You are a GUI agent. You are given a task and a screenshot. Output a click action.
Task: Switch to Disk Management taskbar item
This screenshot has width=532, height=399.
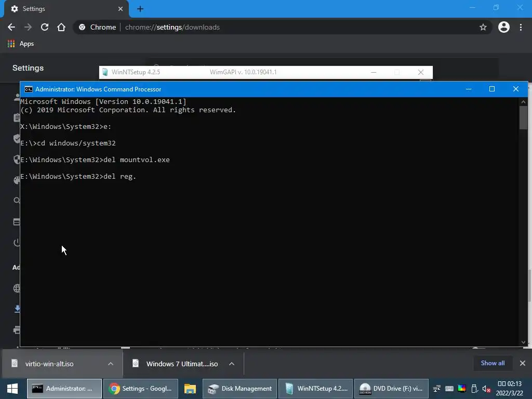point(240,389)
